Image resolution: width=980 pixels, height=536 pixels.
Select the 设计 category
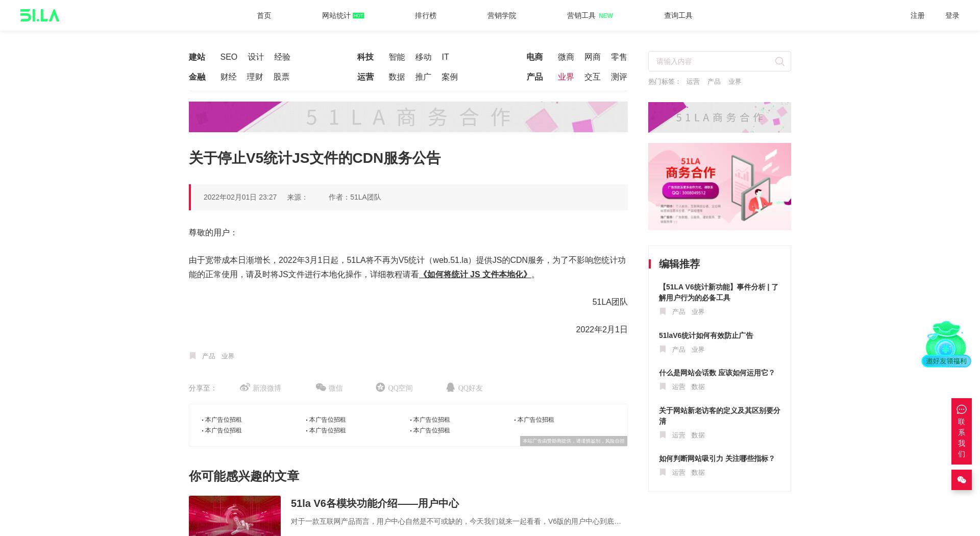pyautogui.click(x=256, y=57)
